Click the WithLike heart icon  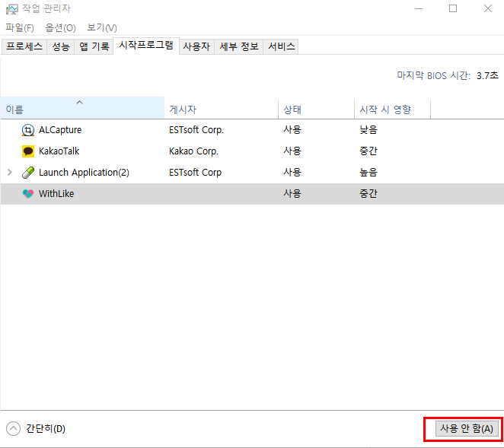(x=28, y=194)
